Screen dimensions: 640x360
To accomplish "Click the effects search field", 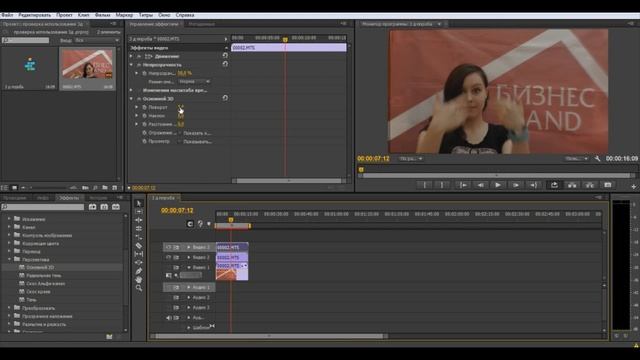I will 43,207.
